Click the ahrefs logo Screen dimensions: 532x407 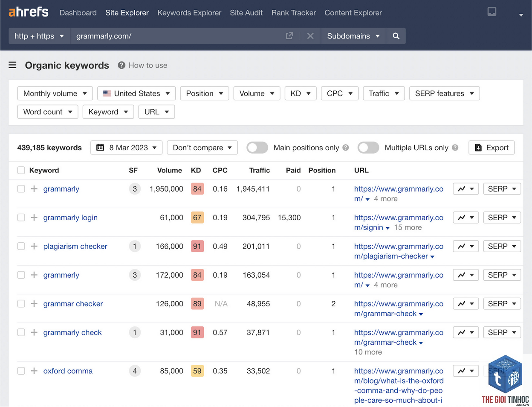[x=29, y=12]
